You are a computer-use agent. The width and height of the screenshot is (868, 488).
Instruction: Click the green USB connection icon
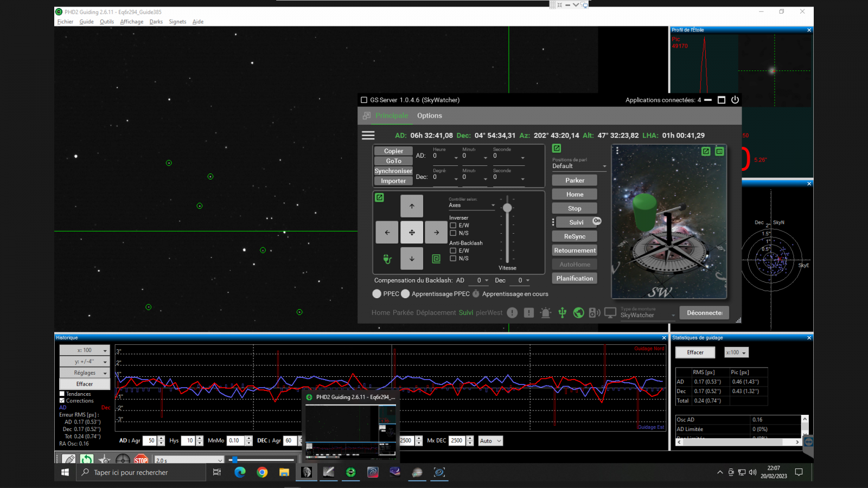(x=563, y=313)
